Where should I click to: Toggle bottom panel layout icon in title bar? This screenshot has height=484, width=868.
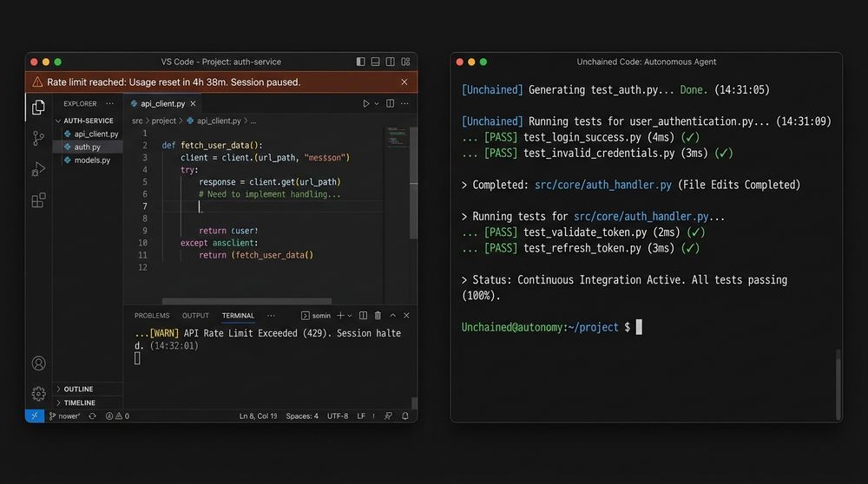[375, 62]
